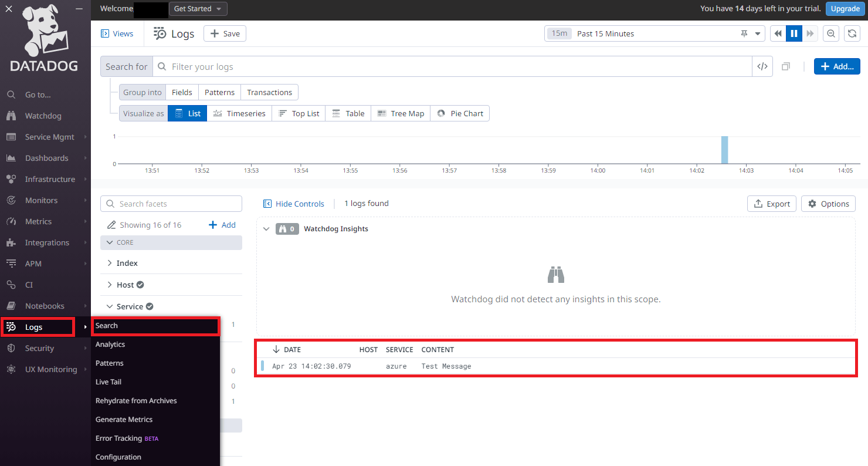Screen dimensions: 868x466
Task: Open the Test Message log row
Action: tap(556, 366)
